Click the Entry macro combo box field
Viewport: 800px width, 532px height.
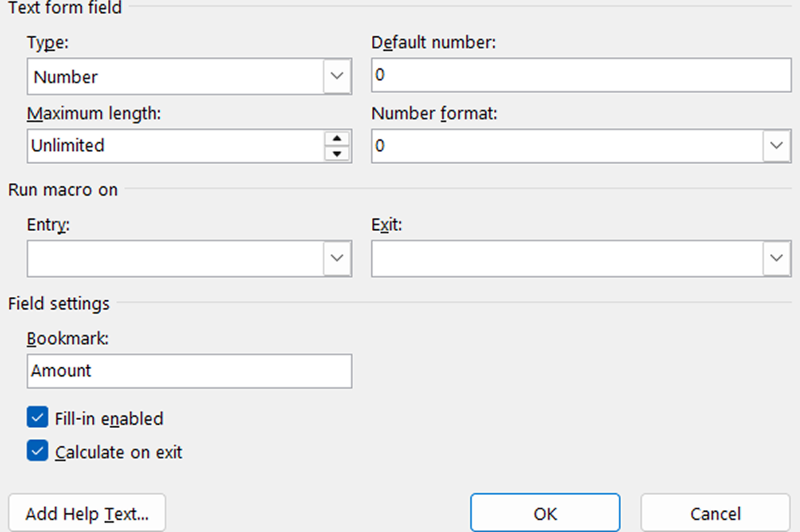point(176,258)
